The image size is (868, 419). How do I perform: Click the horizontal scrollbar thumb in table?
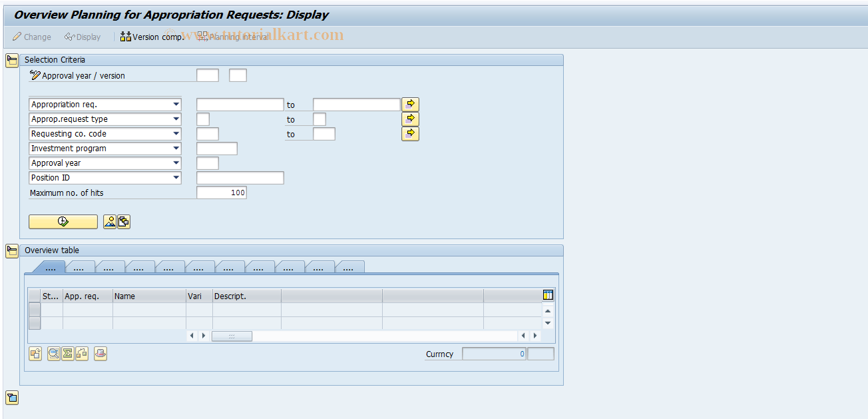(232, 336)
